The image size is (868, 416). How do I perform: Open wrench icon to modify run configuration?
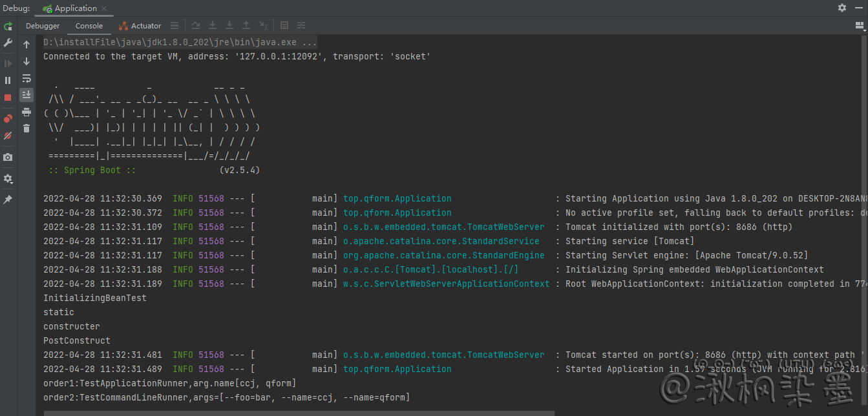(8, 43)
